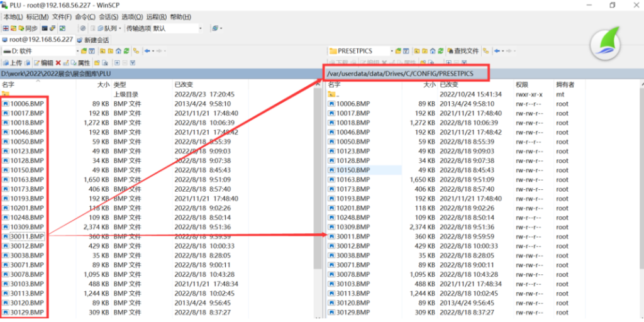Go to local root directory icon
The width and height of the screenshot is (644, 322).
coord(111,52)
